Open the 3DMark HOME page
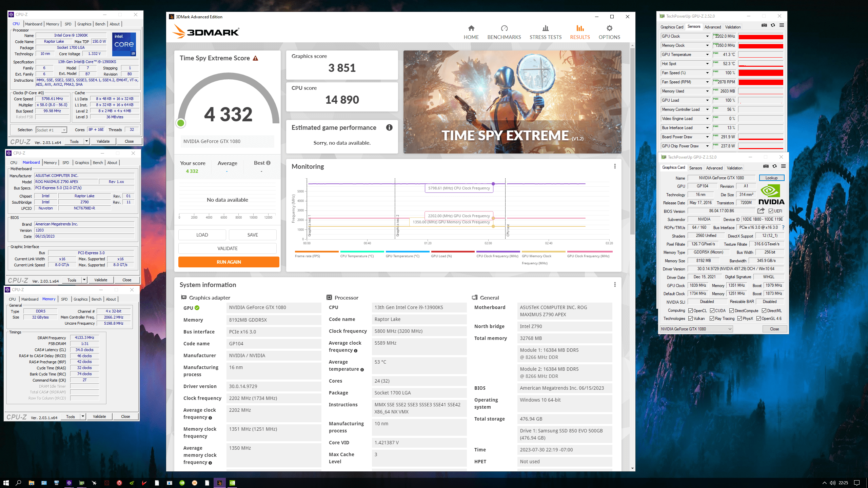Image resolution: width=868 pixels, height=488 pixels. point(471,33)
